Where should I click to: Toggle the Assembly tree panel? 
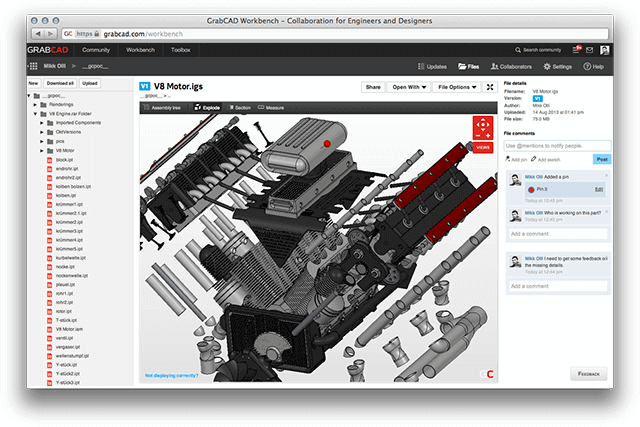[x=162, y=108]
